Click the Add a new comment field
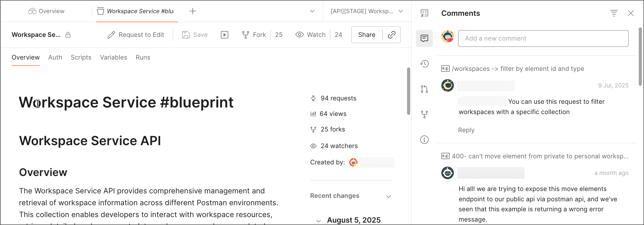The height and width of the screenshot is (225, 644). (543, 38)
